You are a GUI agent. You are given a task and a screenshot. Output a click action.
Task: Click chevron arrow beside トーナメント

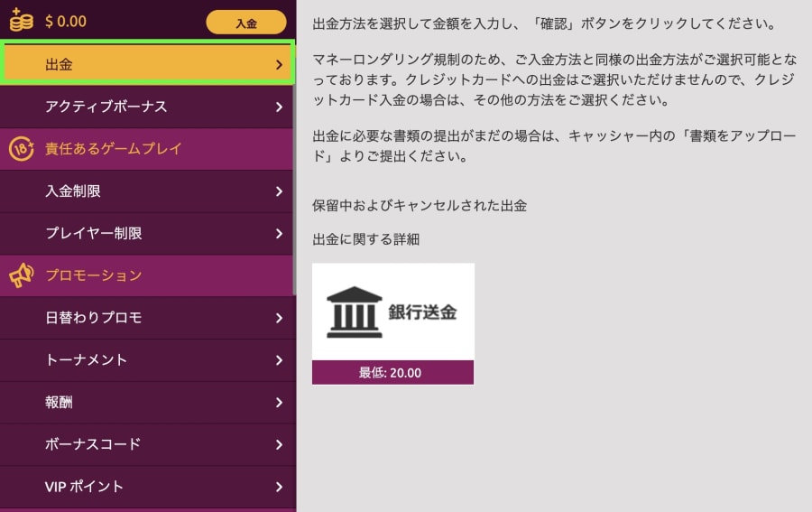pyautogui.click(x=279, y=360)
